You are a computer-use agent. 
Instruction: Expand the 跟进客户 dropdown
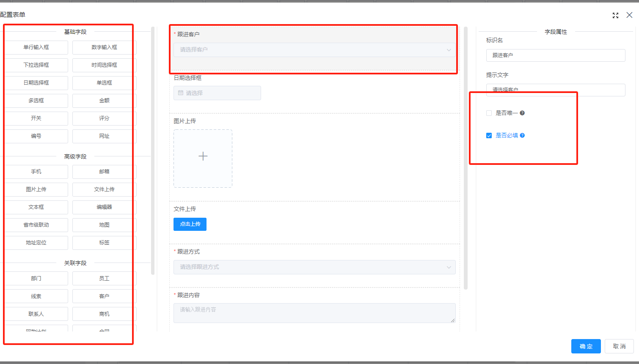tap(314, 50)
